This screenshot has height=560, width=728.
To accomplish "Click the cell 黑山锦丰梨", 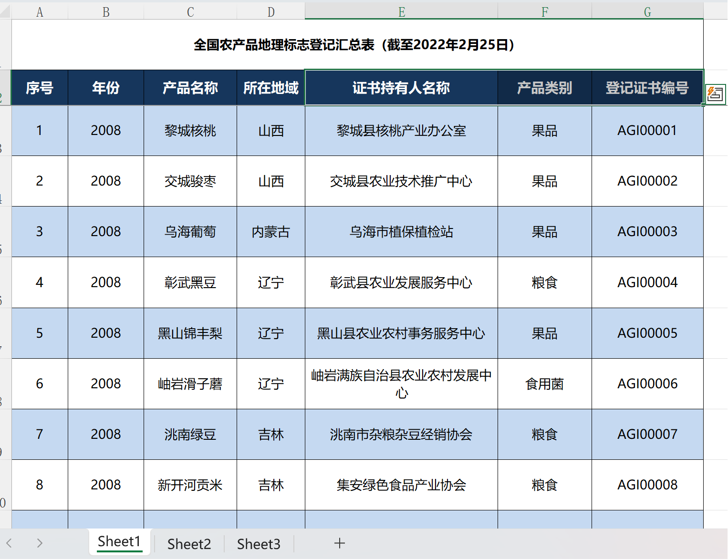I will (190, 333).
